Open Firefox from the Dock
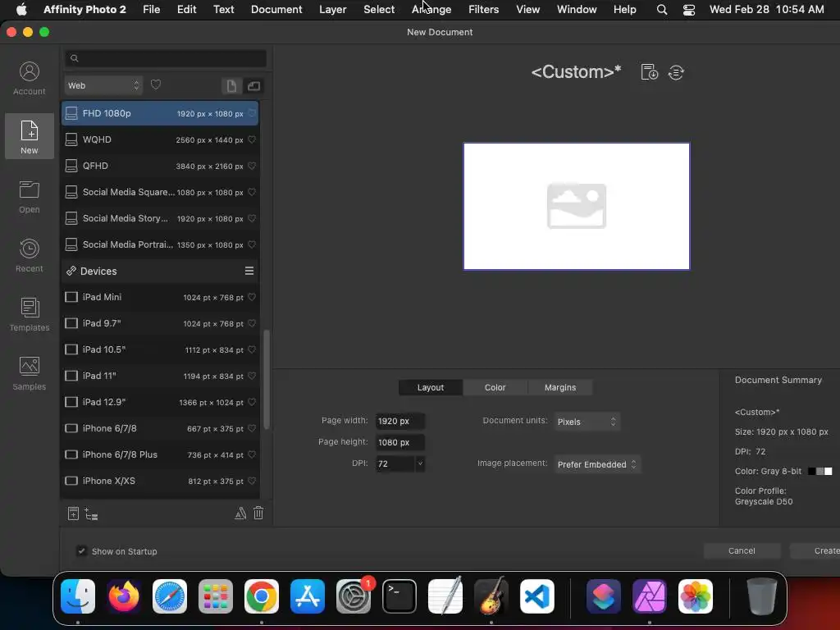The image size is (840, 630). tap(124, 596)
